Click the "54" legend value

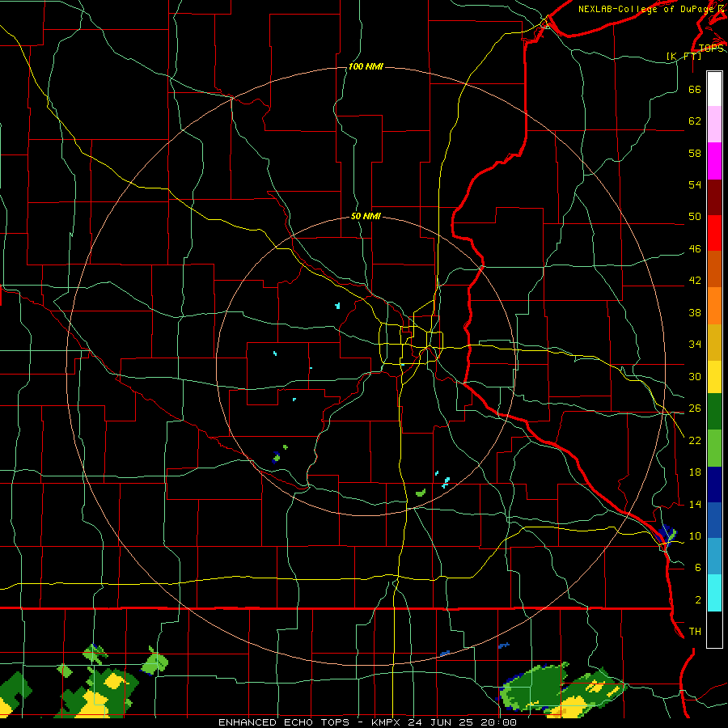point(695,184)
